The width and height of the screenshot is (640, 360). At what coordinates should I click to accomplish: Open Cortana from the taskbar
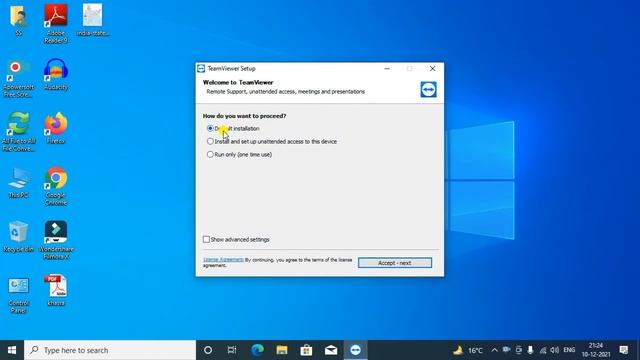(208, 350)
